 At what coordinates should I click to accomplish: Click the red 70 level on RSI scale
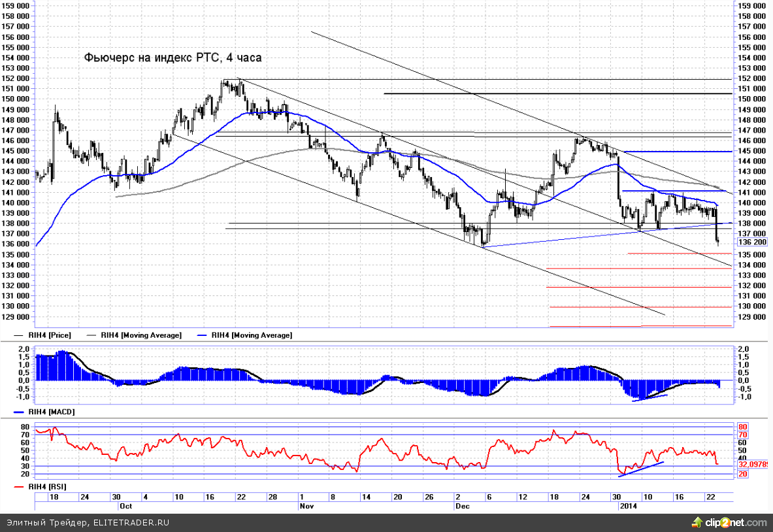[x=743, y=435]
